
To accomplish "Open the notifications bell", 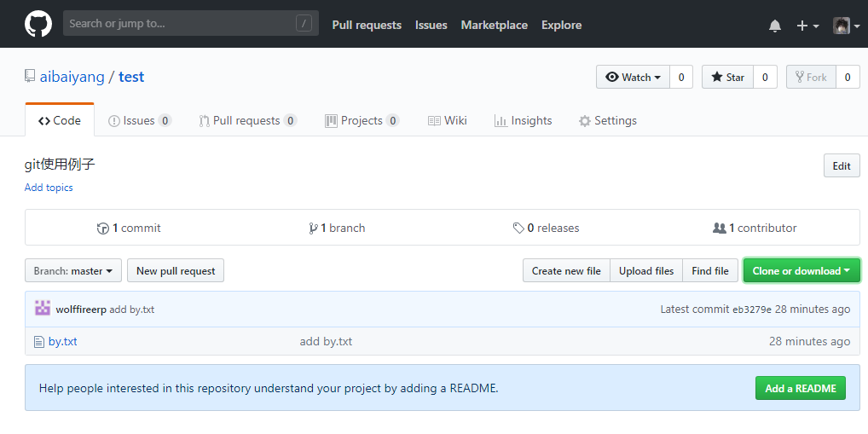I will [774, 26].
